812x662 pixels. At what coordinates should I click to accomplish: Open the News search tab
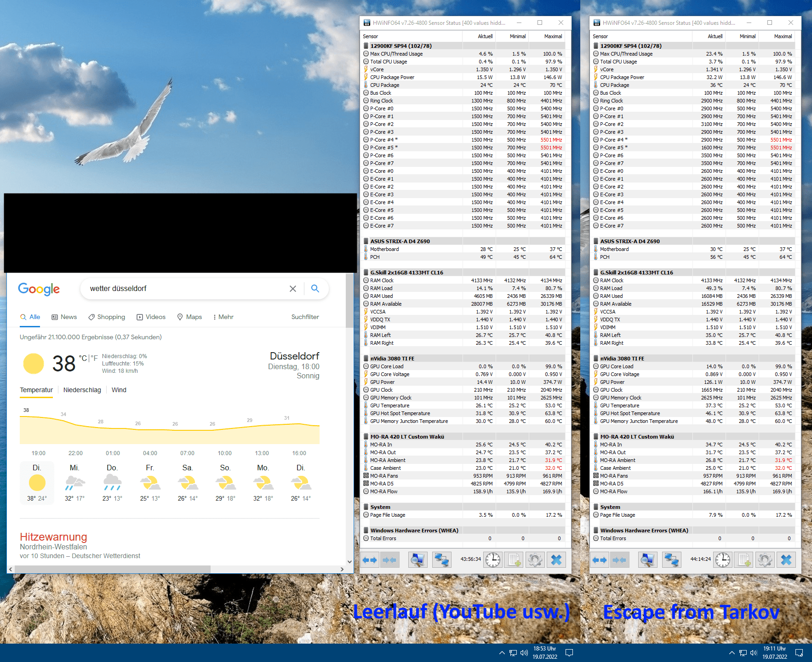tap(64, 317)
